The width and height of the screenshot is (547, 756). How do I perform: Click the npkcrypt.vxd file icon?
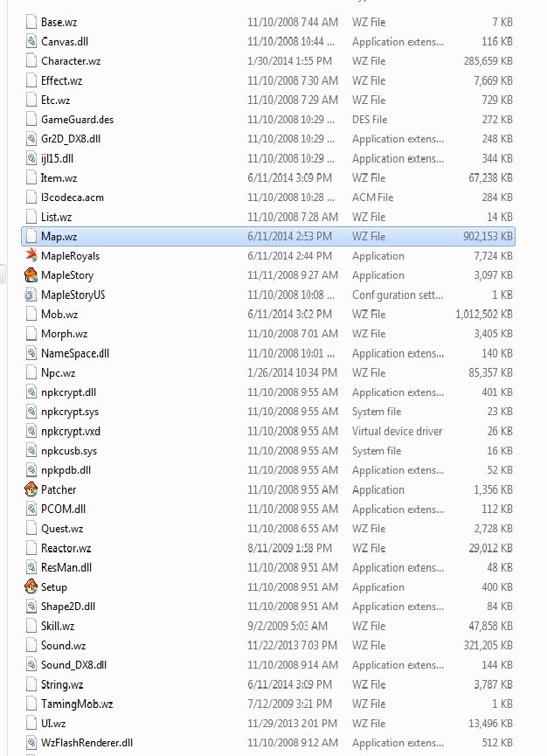31,431
